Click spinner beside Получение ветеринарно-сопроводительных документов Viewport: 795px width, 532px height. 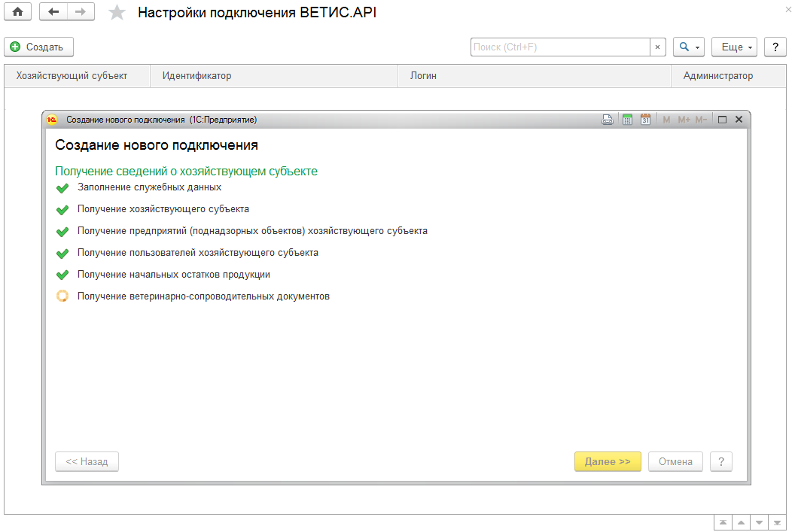click(62, 296)
